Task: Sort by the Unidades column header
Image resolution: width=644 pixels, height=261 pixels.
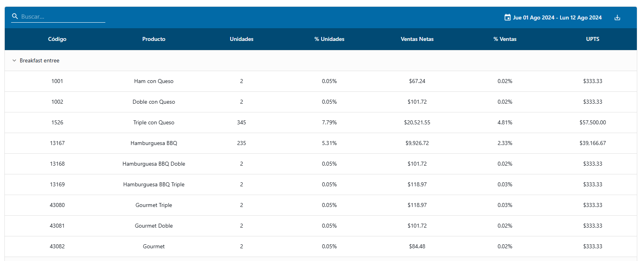Action: pos(241,39)
